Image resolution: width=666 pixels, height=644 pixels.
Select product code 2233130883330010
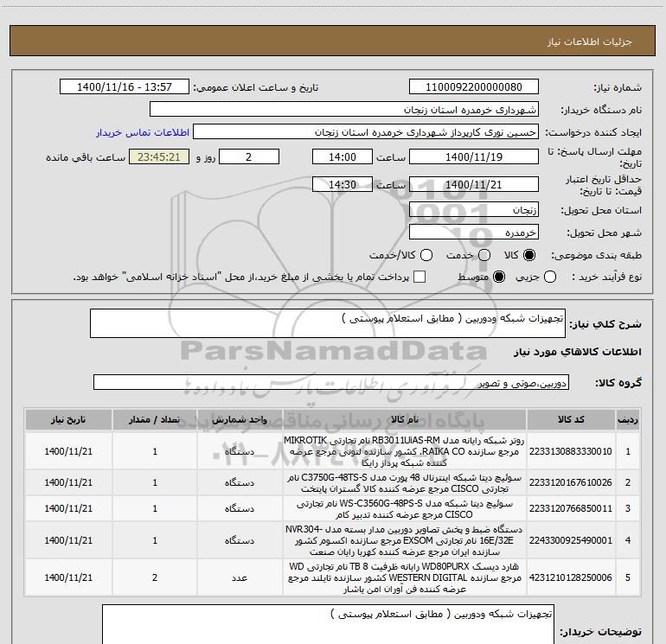(x=571, y=451)
